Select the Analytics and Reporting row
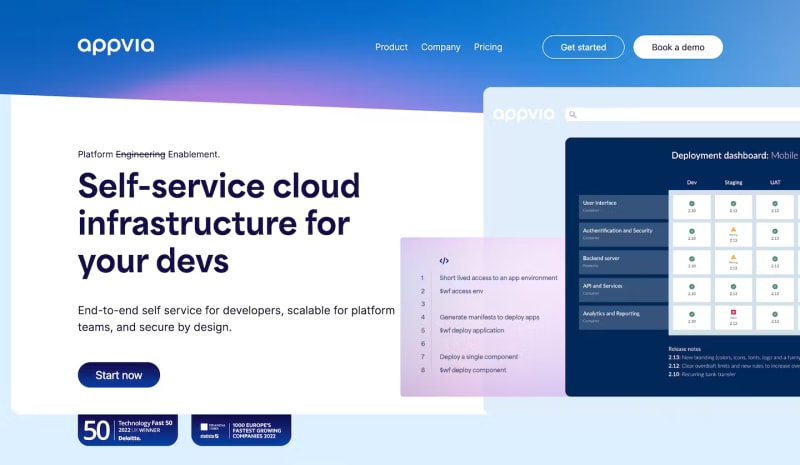 tap(623, 316)
